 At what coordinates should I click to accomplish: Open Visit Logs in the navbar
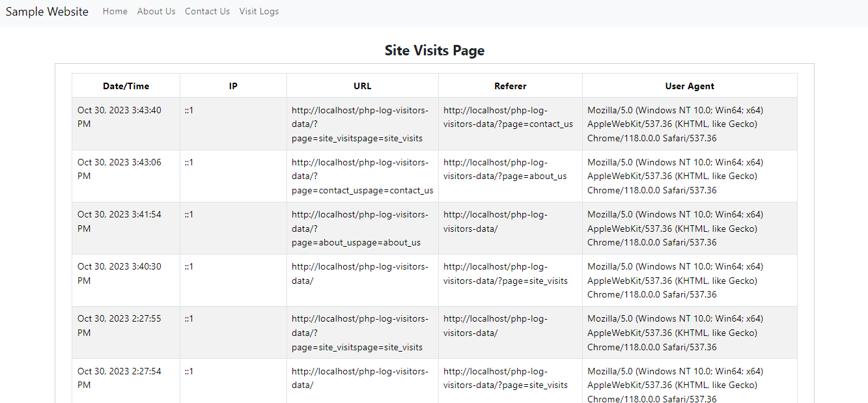click(x=259, y=11)
